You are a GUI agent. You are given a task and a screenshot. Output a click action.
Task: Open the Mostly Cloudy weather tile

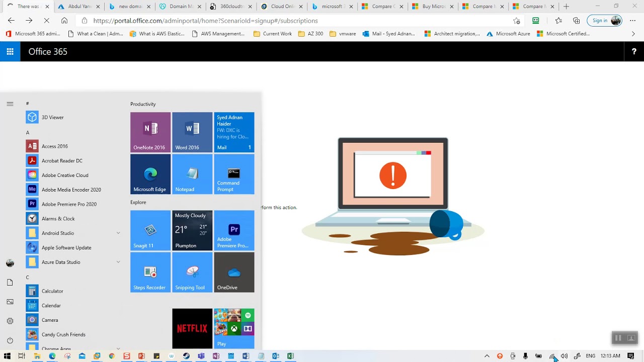click(192, 230)
